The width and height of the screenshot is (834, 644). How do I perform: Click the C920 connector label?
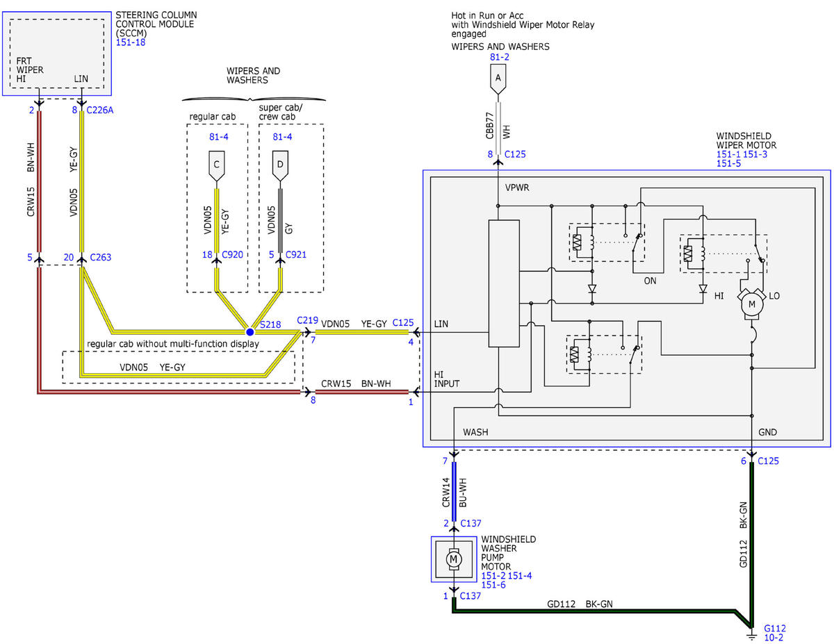pos(235,255)
